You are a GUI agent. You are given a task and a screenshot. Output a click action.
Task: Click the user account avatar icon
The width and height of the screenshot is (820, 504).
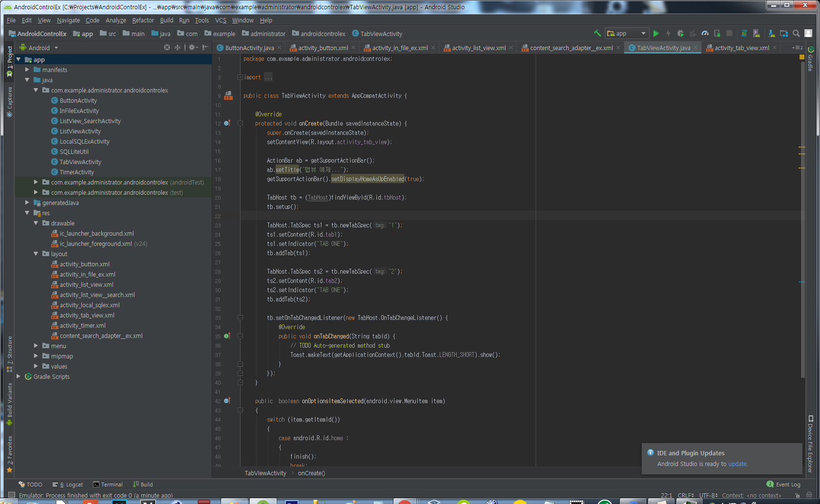(x=808, y=33)
